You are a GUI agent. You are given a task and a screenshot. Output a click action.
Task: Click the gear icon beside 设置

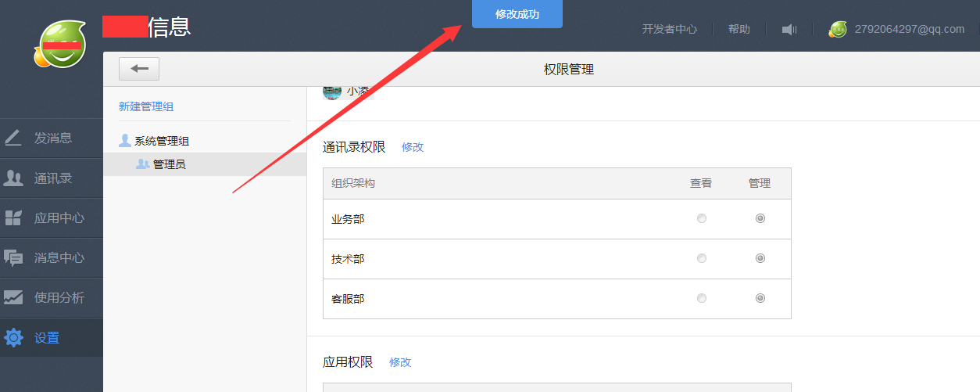point(13,338)
